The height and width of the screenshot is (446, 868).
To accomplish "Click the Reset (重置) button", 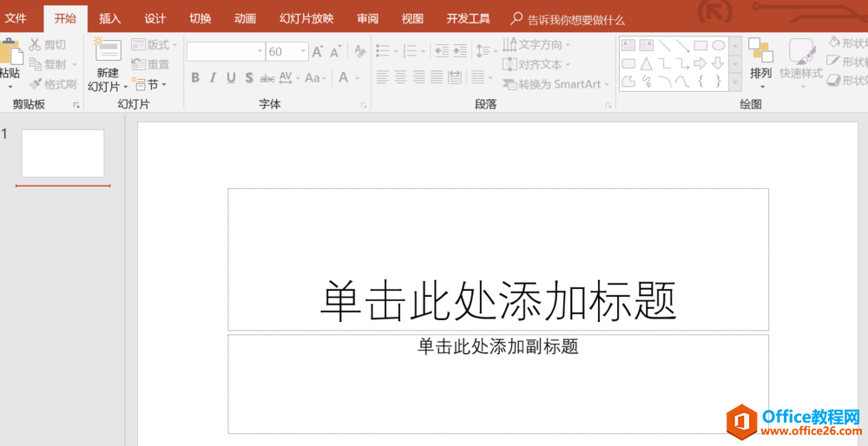I will (151, 64).
